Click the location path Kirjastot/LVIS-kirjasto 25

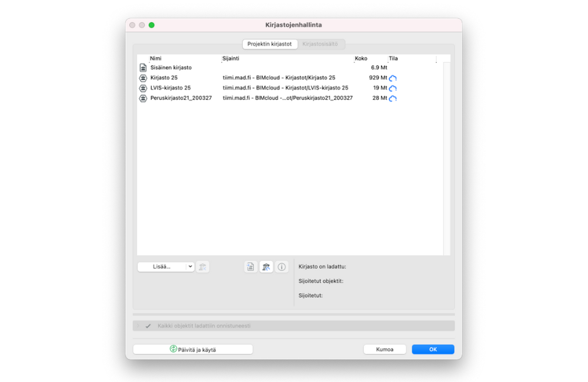point(285,88)
